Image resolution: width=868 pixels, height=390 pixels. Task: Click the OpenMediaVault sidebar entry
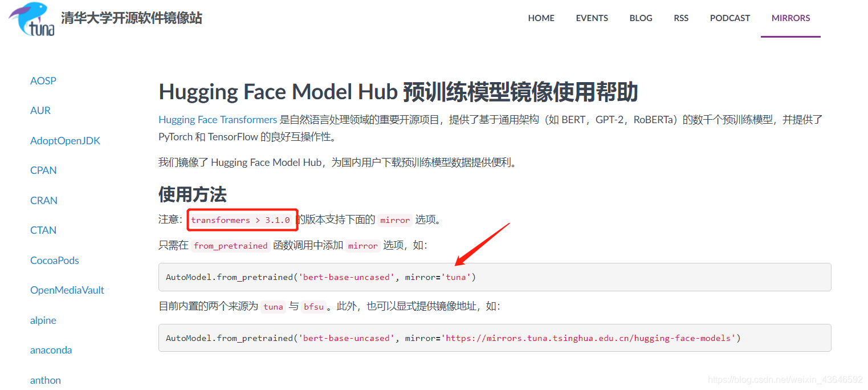67,290
